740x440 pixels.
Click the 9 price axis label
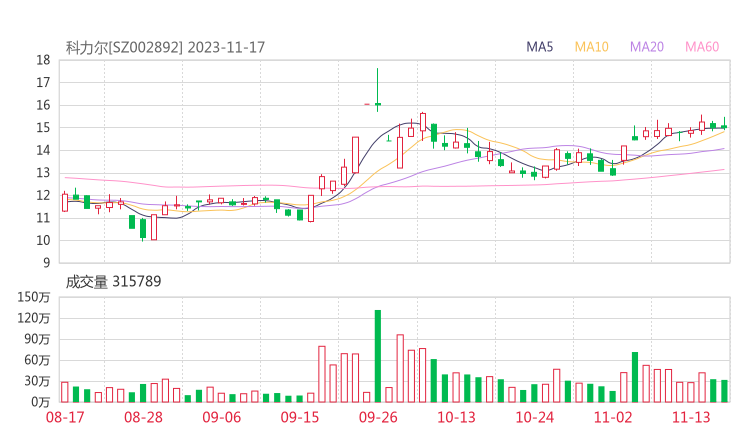(46, 263)
